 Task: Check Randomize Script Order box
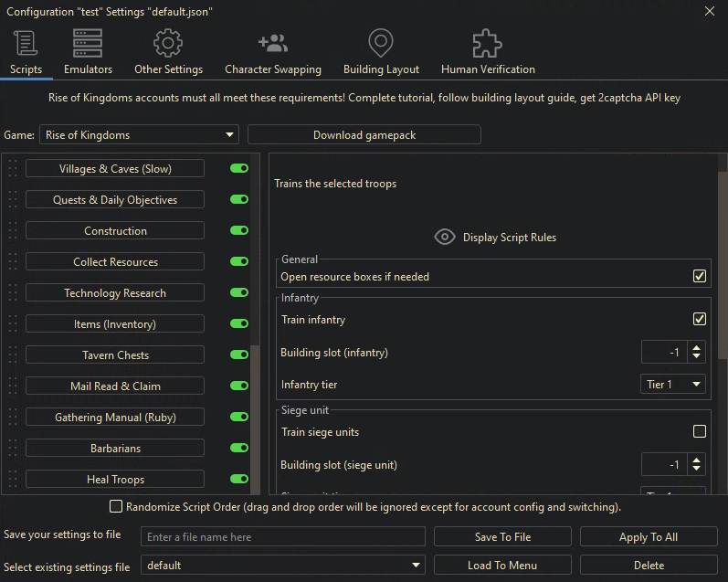tap(116, 506)
